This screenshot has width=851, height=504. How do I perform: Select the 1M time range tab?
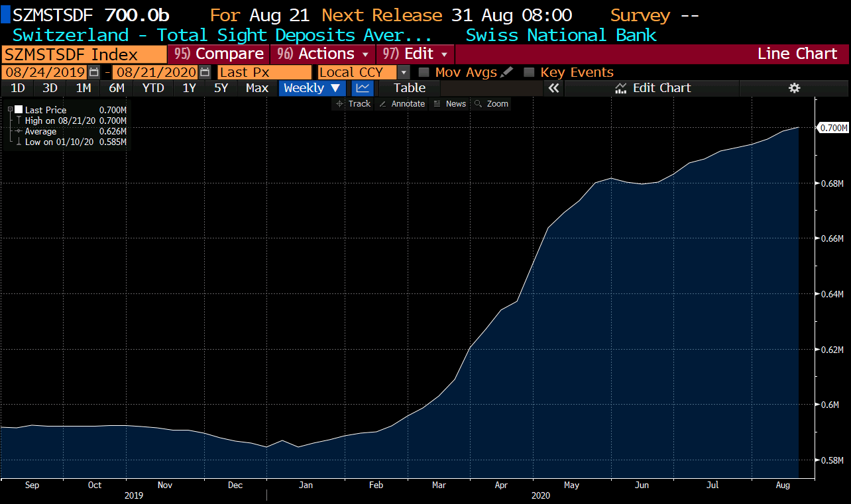[x=84, y=88]
